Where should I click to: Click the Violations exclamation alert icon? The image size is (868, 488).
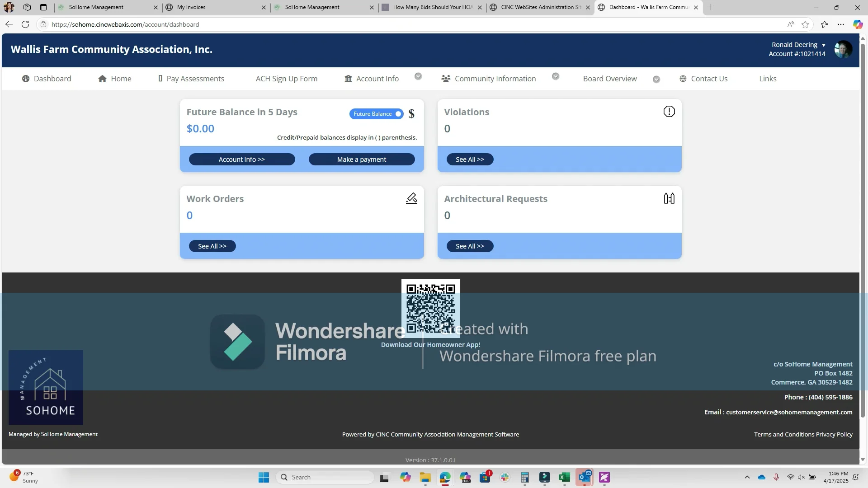point(669,112)
